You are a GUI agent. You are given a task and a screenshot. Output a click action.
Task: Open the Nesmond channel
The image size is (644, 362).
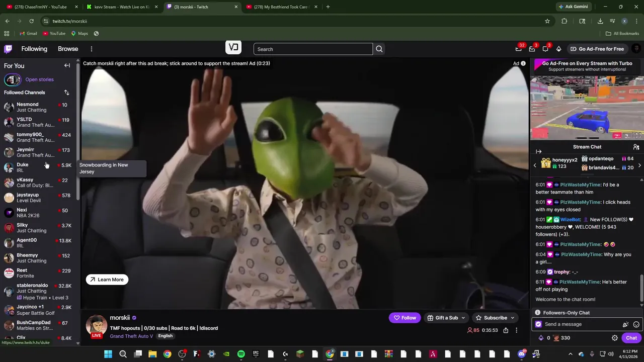pos(38,107)
